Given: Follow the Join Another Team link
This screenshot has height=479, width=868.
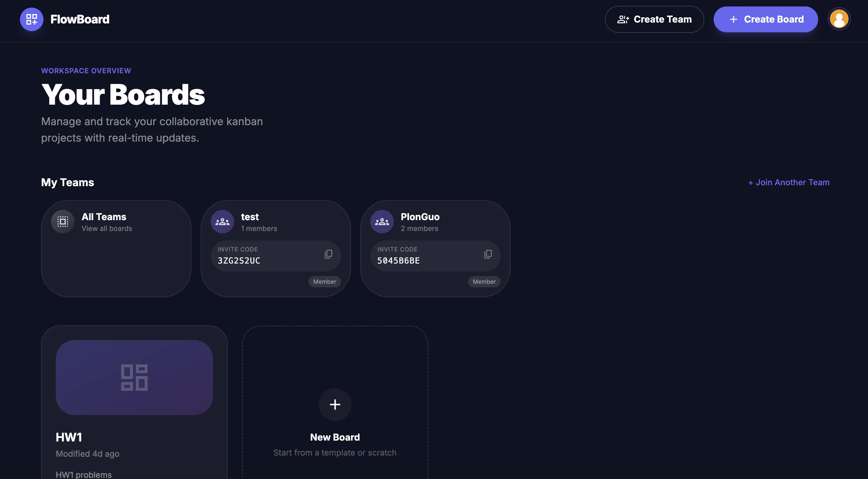Looking at the screenshot, I should (x=789, y=182).
